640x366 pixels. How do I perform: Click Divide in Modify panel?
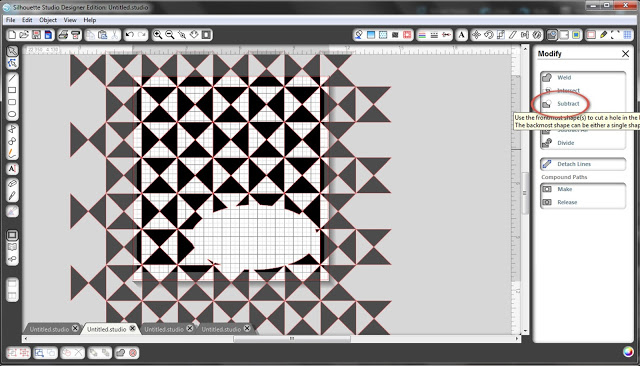click(566, 143)
